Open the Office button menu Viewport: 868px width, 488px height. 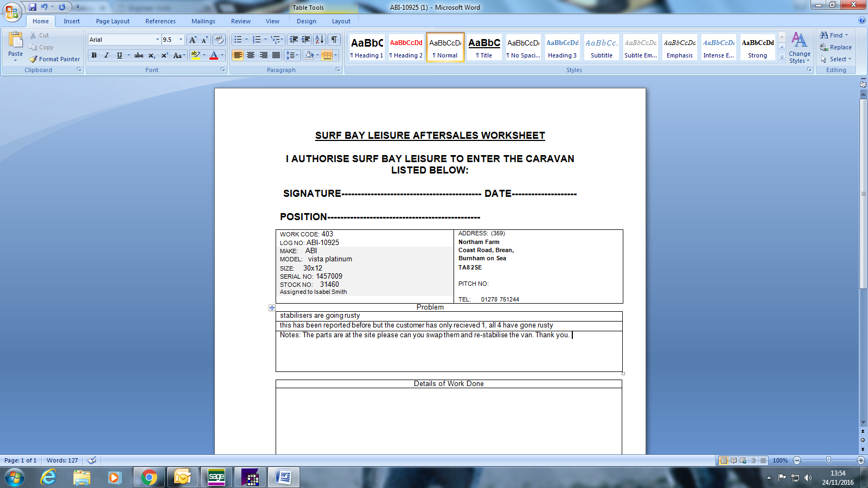coord(12,11)
